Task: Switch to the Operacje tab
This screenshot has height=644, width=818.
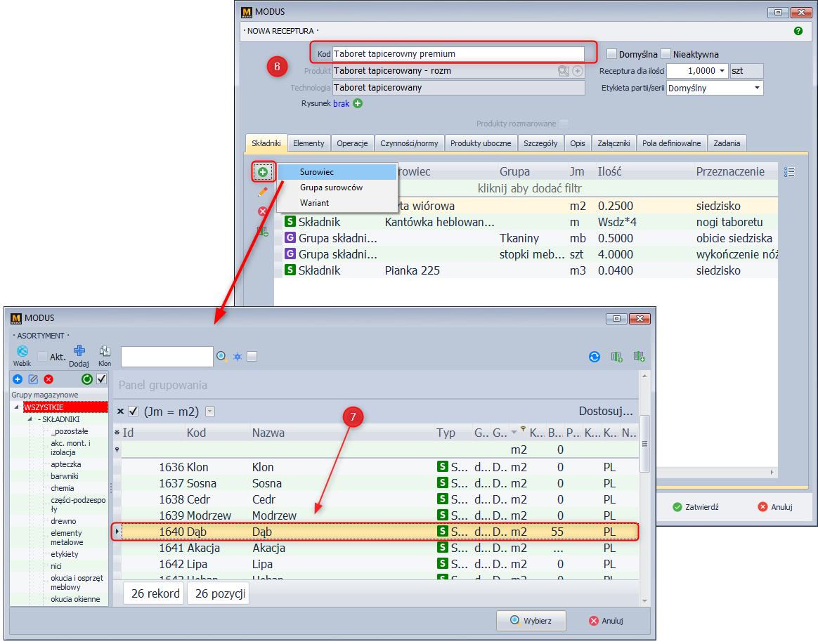Action: tap(352, 143)
